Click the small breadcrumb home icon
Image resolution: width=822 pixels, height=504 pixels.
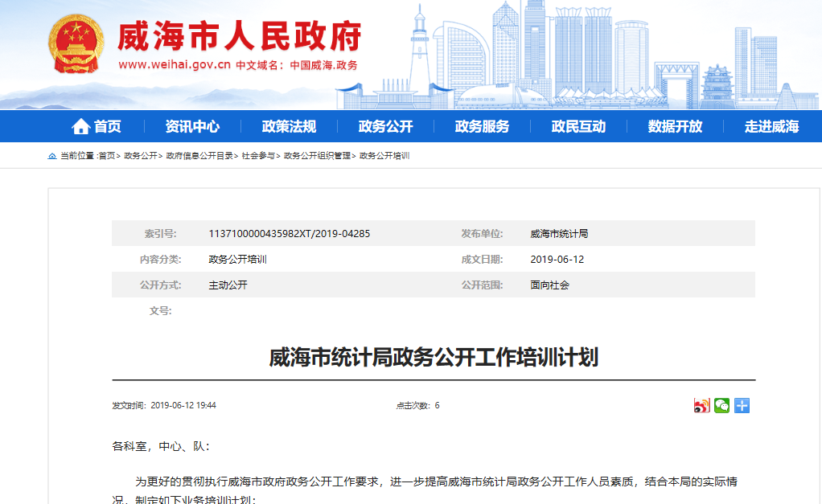(52, 156)
